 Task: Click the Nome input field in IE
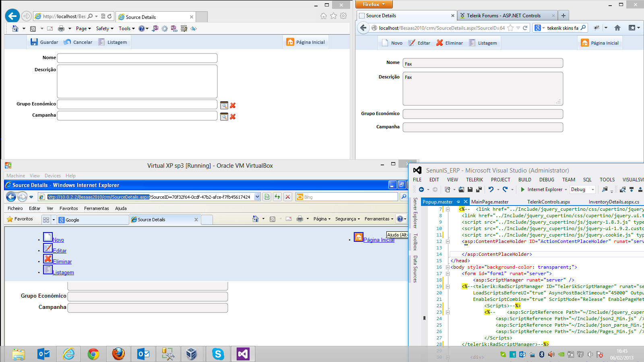point(137,58)
